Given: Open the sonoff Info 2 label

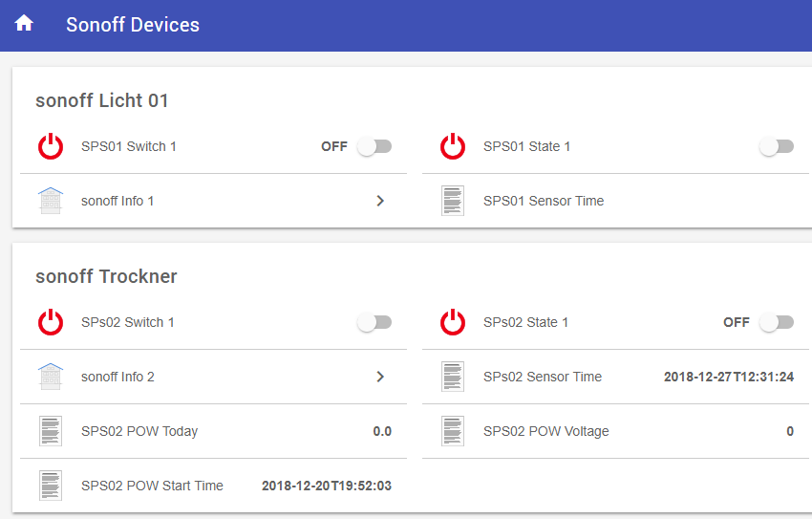Looking at the screenshot, I should point(118,377).
